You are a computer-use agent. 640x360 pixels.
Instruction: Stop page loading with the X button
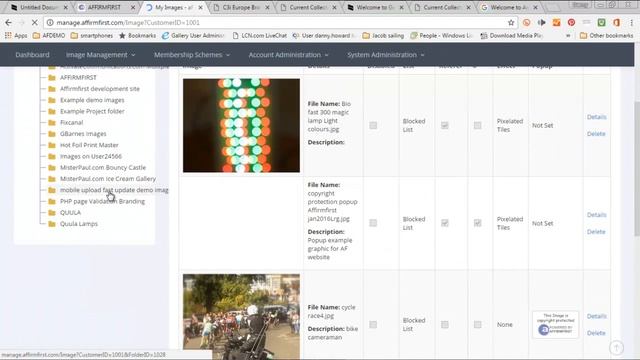[35, 23]
